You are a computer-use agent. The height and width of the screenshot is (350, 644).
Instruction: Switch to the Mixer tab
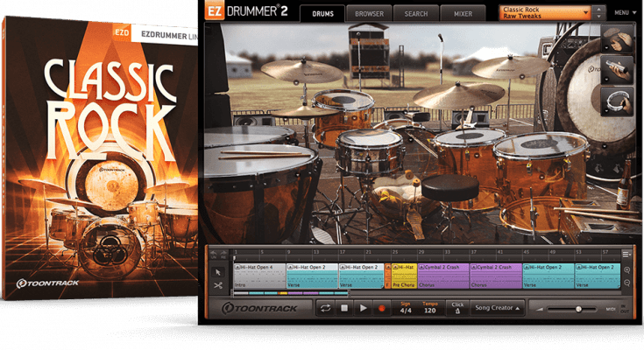point(463,14)
